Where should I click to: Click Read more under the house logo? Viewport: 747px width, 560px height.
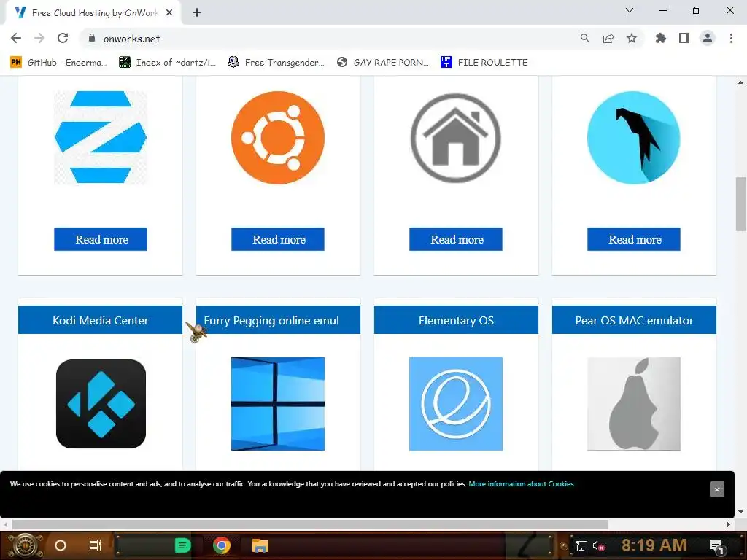click(x=456, y=239)
